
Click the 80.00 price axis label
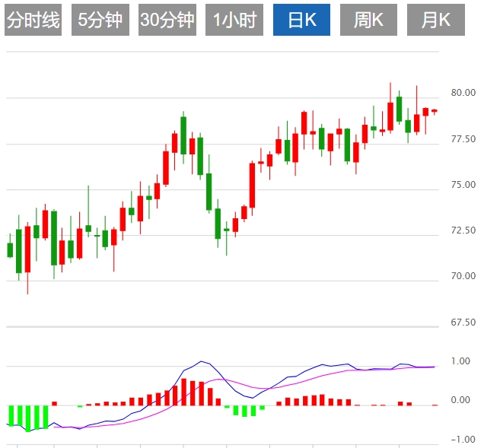pyautogui.click(x=463, y=93)
